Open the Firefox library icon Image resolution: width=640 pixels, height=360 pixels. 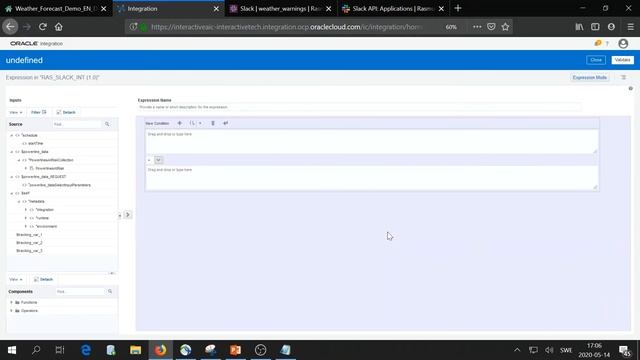tap(579, 27)
